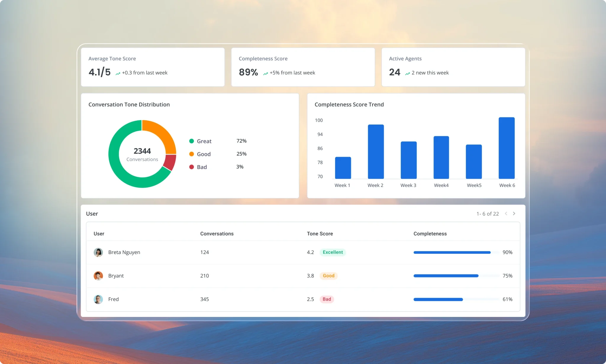Sort by the Tone Score column header
Image resolution: width=606 pixels, height=364 pixels.
(x=320, y=234)
